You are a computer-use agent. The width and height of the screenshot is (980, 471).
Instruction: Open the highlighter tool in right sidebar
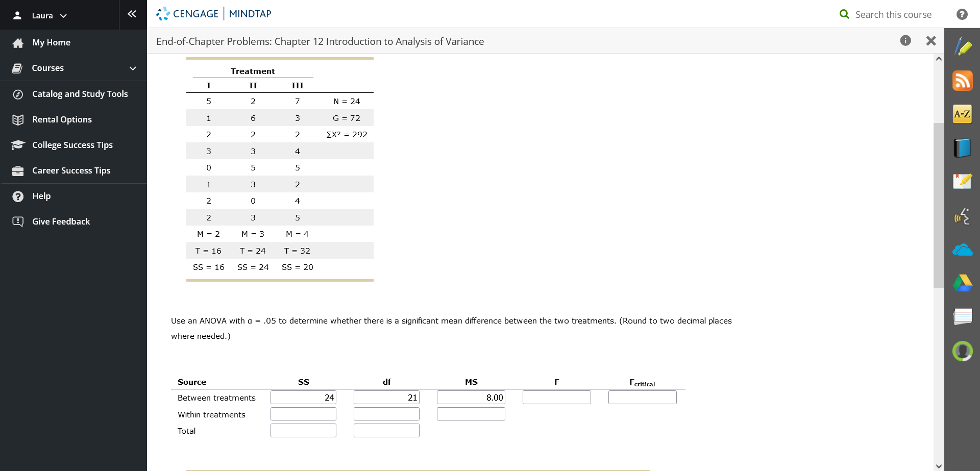point(962,47)
